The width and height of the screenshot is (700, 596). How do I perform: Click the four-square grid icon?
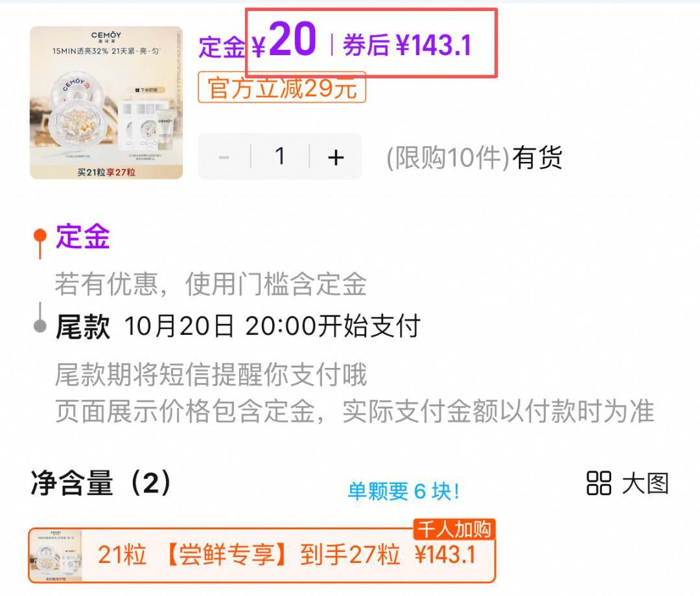pos(598,483)
